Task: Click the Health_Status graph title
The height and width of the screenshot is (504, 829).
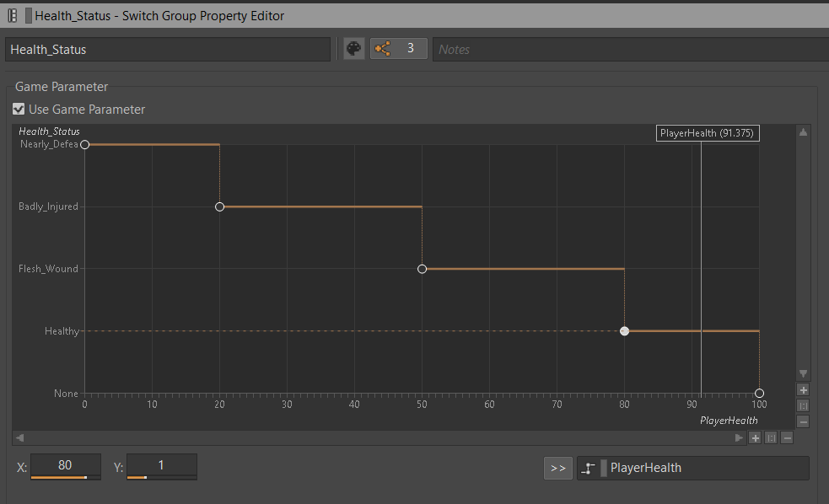Action: tap(49, 131)
